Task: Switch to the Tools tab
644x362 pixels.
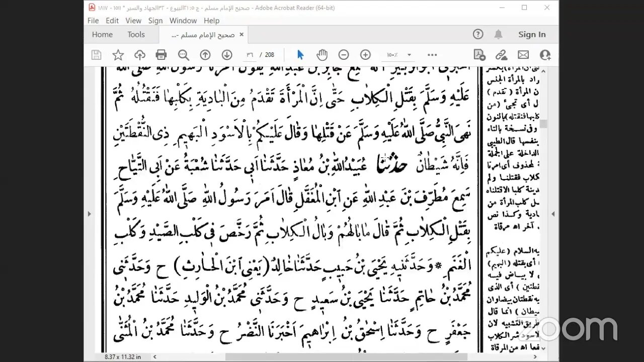Action: [136, 35]
